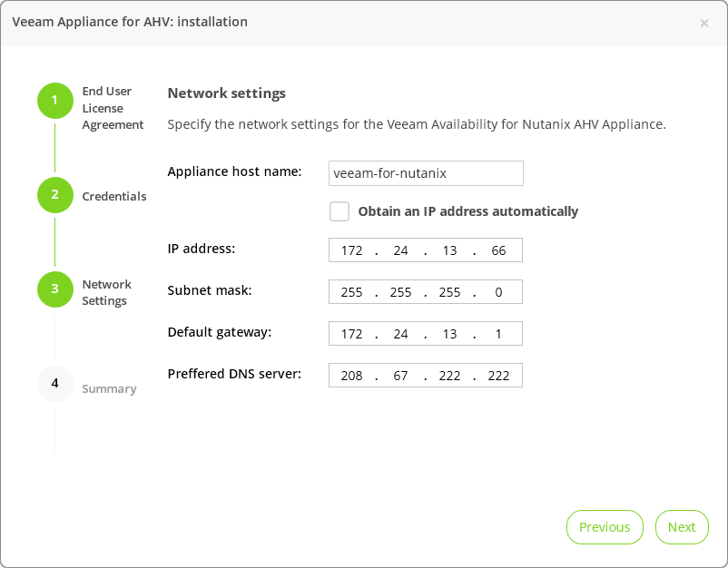
Task: Click the first Subnet mask octet
Action: pos(352,292)
